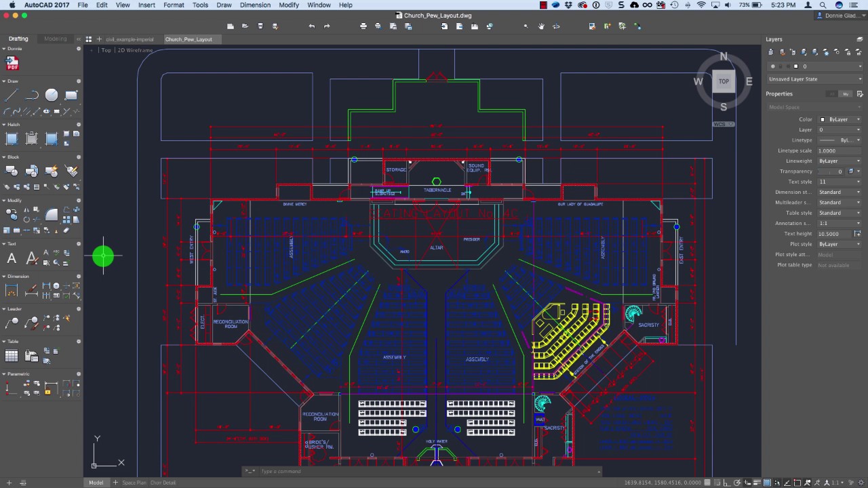Toggle properties panel 'My' filter button
The height and width of the screenshot is (488, 868).
click(x=845, y=94)
